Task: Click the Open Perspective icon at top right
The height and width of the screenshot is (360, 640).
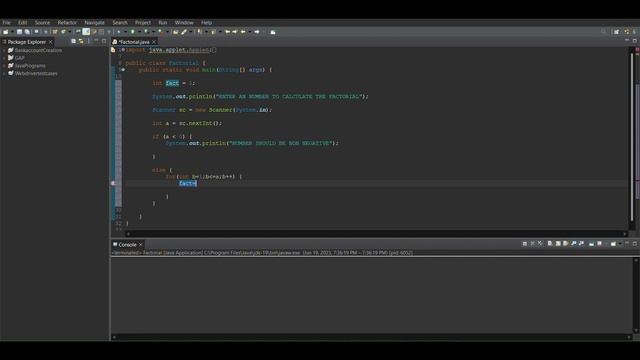Action: tap(616, 32)
